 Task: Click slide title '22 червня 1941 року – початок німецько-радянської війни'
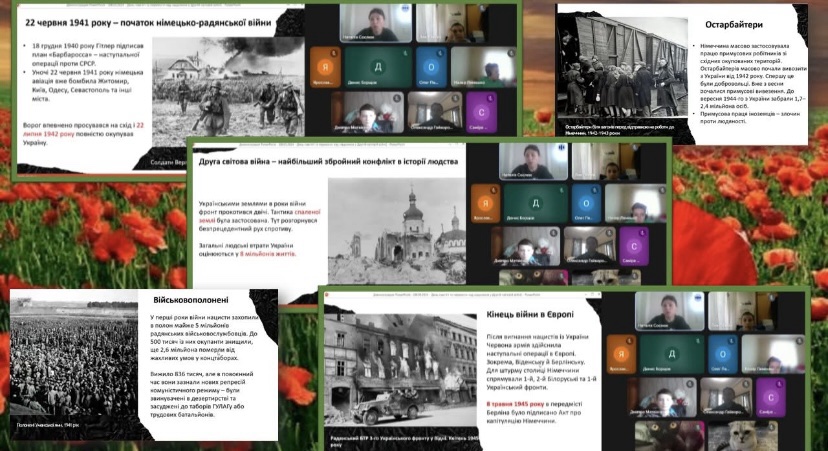148,23
